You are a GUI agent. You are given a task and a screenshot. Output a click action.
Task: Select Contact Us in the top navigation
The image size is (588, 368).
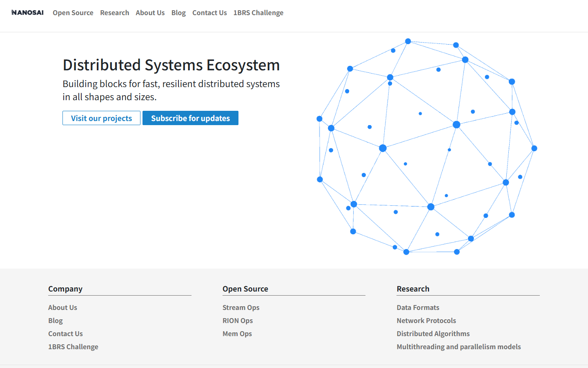(209, 13)
